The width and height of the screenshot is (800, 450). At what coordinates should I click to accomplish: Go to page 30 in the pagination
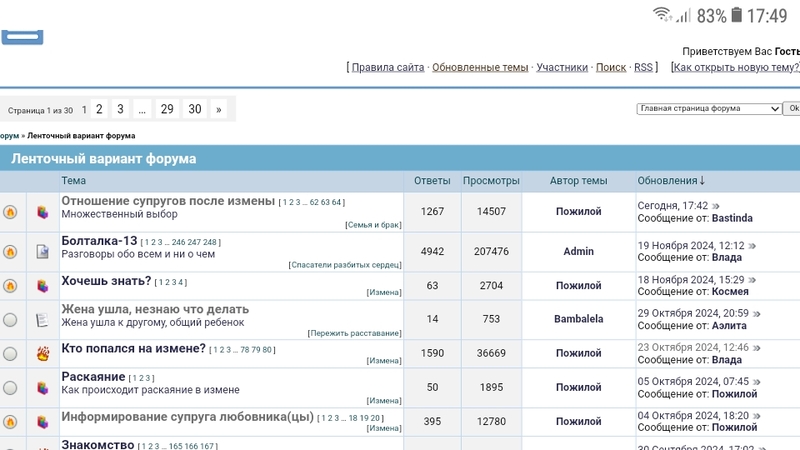pos(195,109)
